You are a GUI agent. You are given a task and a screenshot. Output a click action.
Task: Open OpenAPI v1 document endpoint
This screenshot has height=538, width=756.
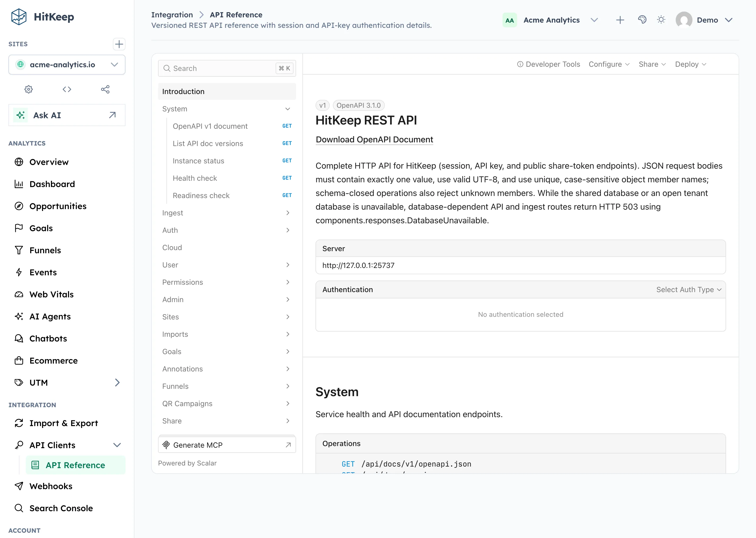pos(232,126)
